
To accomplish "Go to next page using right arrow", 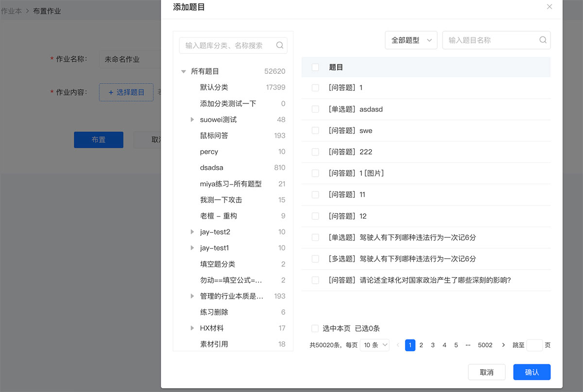I will point(503,345).
